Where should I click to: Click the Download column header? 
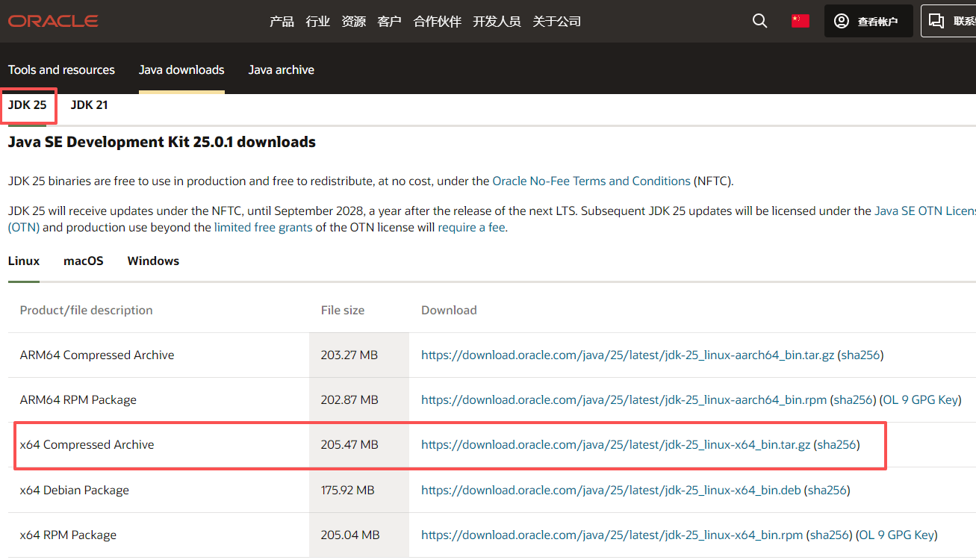(449, 311)
